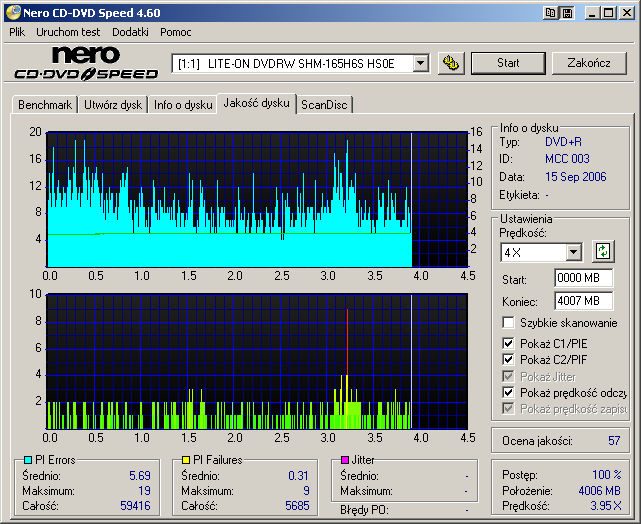Minimize the Nero CD-DVD Speed window

pyautogui.click(x=592, y=13)
